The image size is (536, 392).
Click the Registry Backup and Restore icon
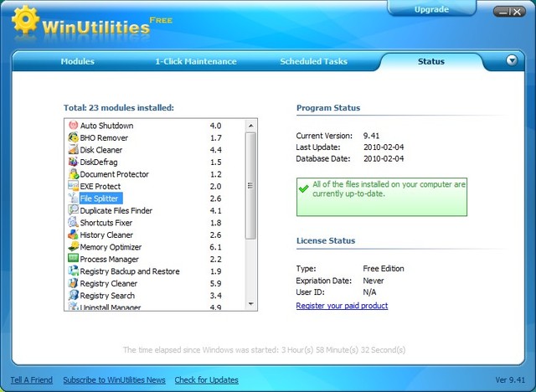coord(73,271)
